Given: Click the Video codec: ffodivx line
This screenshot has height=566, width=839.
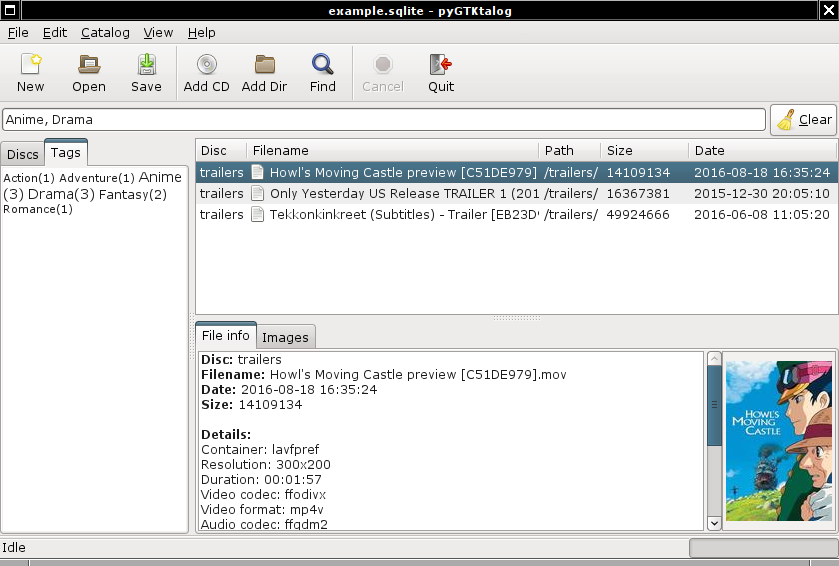Looking at the screenshot, I should (264, 494).
